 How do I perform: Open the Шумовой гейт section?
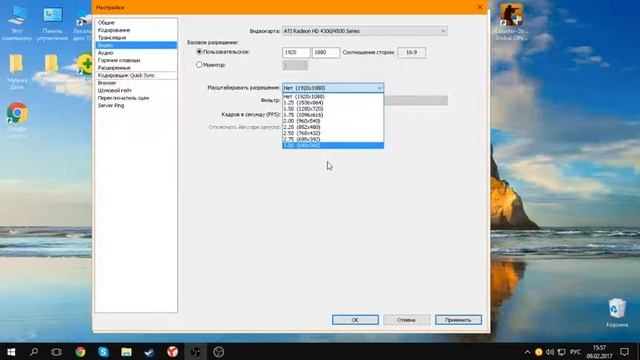136,90
